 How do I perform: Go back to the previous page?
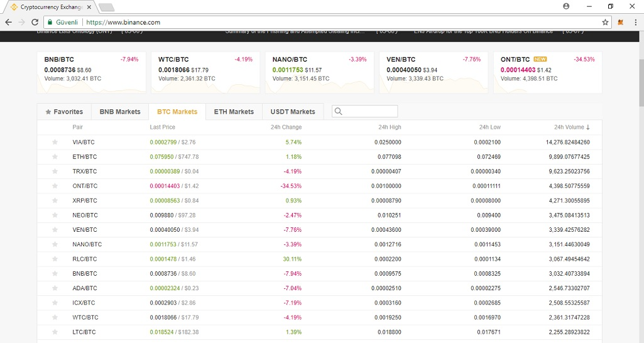coord(9,22)
